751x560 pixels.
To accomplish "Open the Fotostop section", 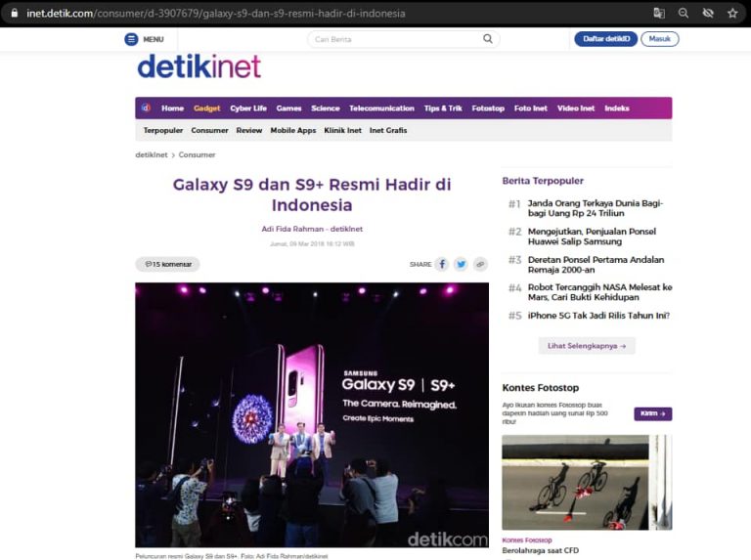I will [x=488, y=108].
